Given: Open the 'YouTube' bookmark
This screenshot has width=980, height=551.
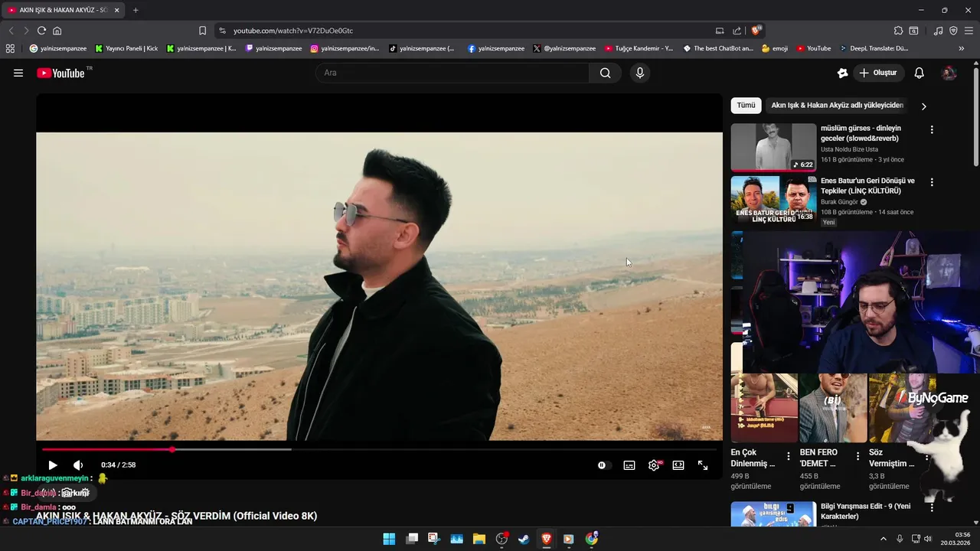Looking at the screenshot, I should [x=813, y=48].
